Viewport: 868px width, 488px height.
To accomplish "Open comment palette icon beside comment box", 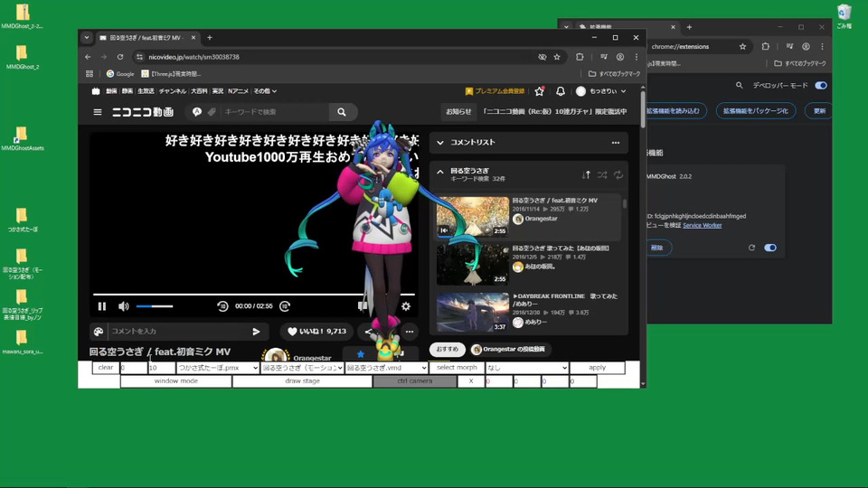I will coord(99,332).
